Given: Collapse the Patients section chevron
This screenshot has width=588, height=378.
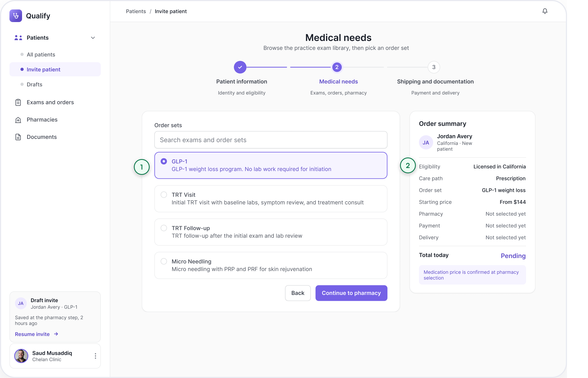Looking at the screenshot, I should tap(93, 38).
